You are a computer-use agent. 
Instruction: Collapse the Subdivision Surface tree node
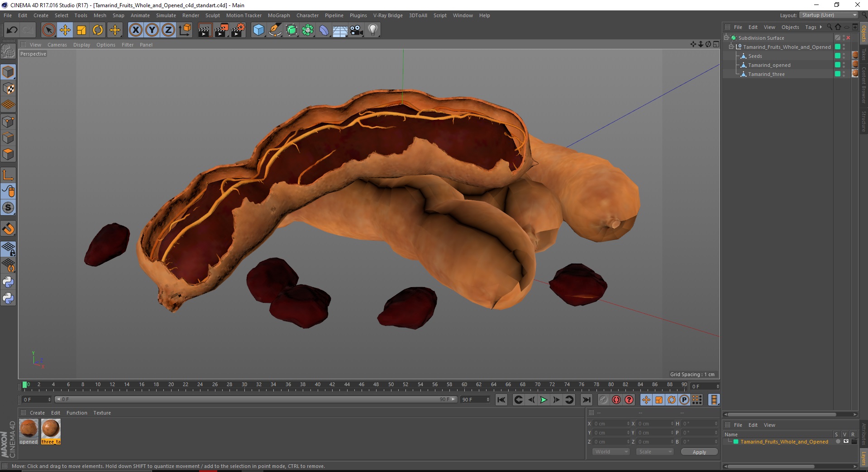pos(726,38)
